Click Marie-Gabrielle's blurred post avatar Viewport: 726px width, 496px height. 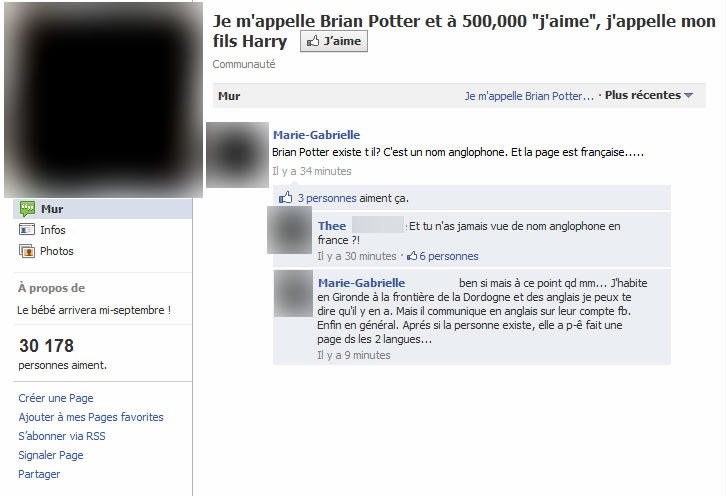click(237, 155)
